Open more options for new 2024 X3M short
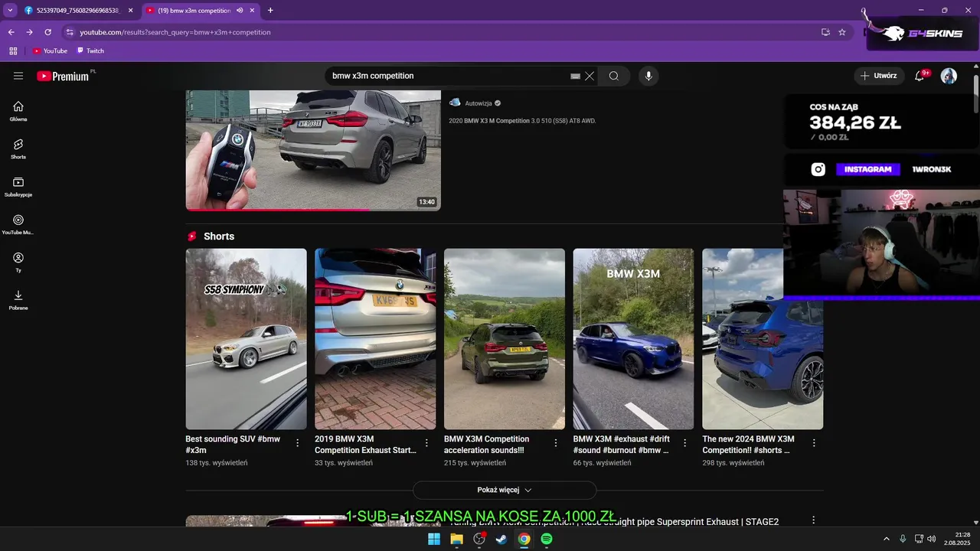The image size is (980, 551). coord(814,443)
